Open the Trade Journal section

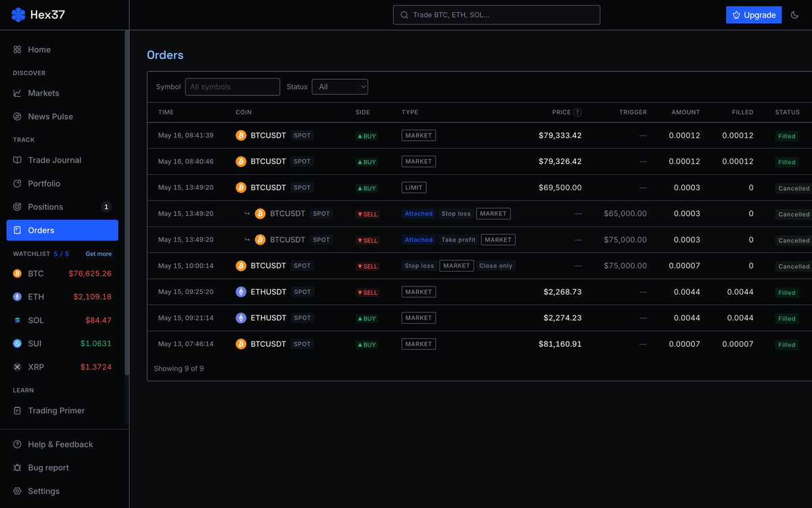tap(62, 160)
